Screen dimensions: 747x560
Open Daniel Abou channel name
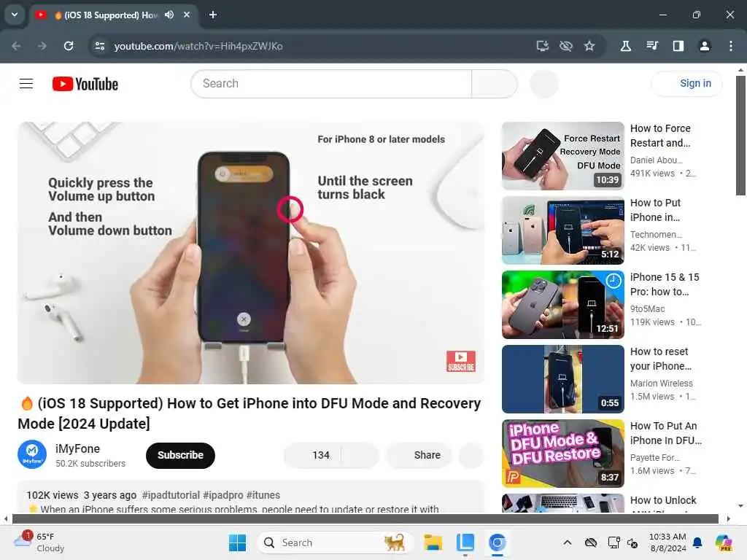[656, 160]
